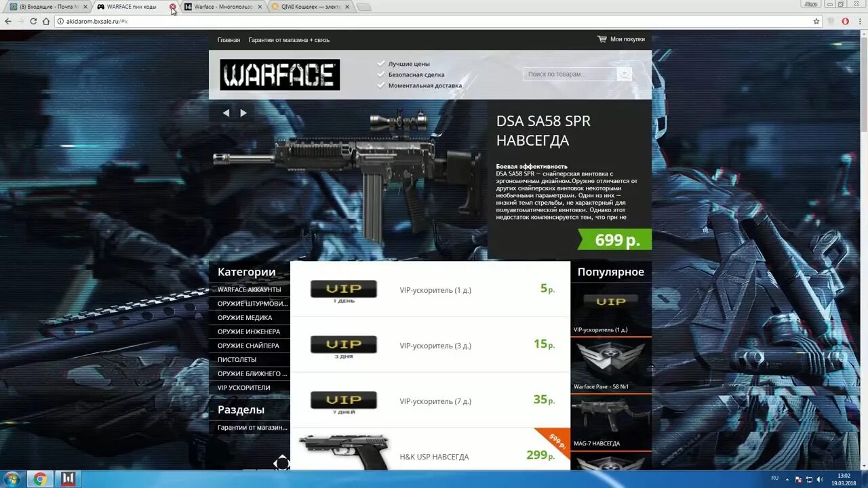Open the ОРУЖИЕ ШТУРМОВИКА category
This screenshot has height=488, width=868.
252,304
